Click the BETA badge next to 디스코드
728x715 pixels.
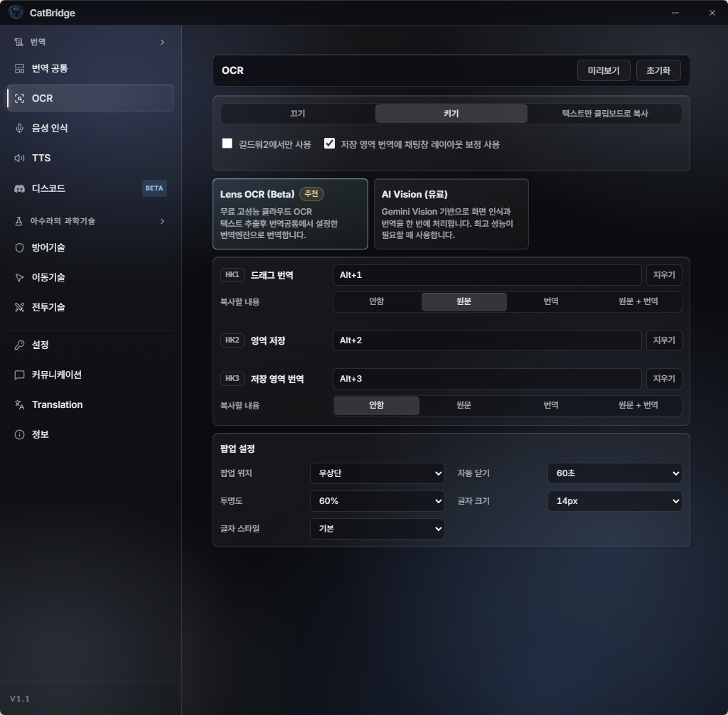pos(154,188)
